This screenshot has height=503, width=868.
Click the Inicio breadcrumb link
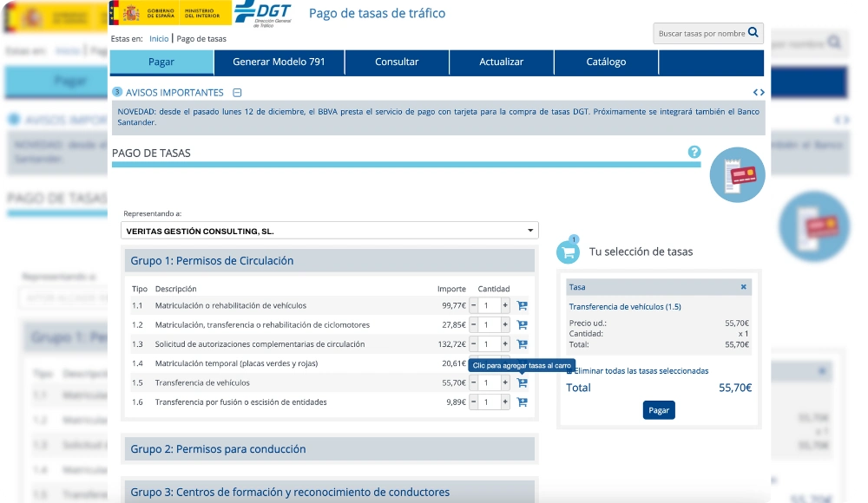pyautogui.click(x=159, y=38)
